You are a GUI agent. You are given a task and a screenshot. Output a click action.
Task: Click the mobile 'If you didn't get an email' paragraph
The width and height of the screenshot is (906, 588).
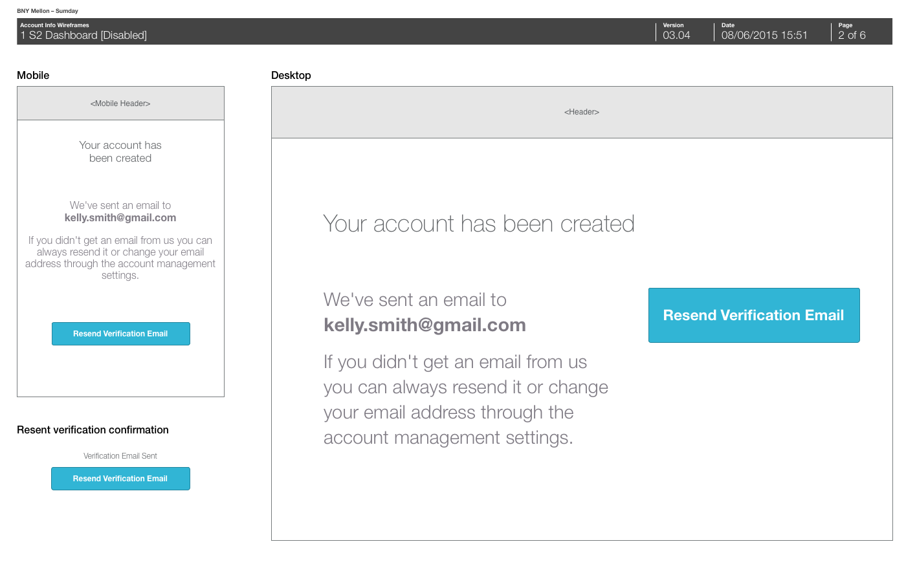coord(120,257)
